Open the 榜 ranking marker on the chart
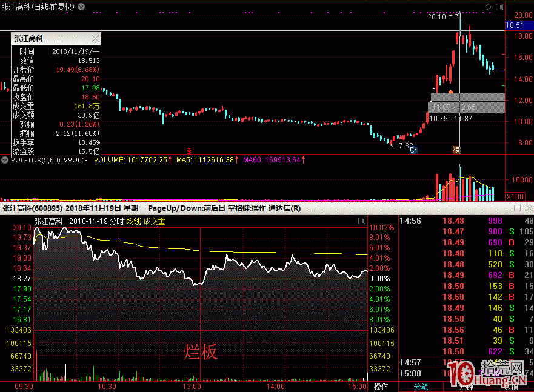534x392 pixels. (456, 150)
